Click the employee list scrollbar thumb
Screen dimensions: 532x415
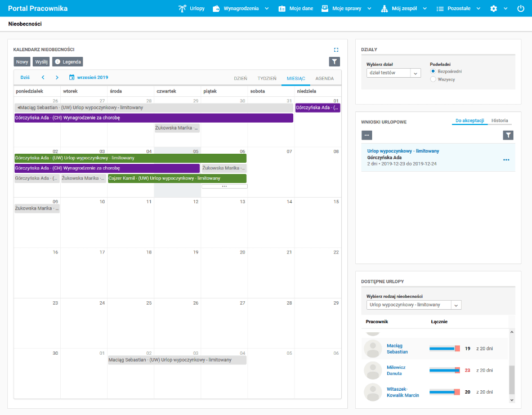point(512,380)
